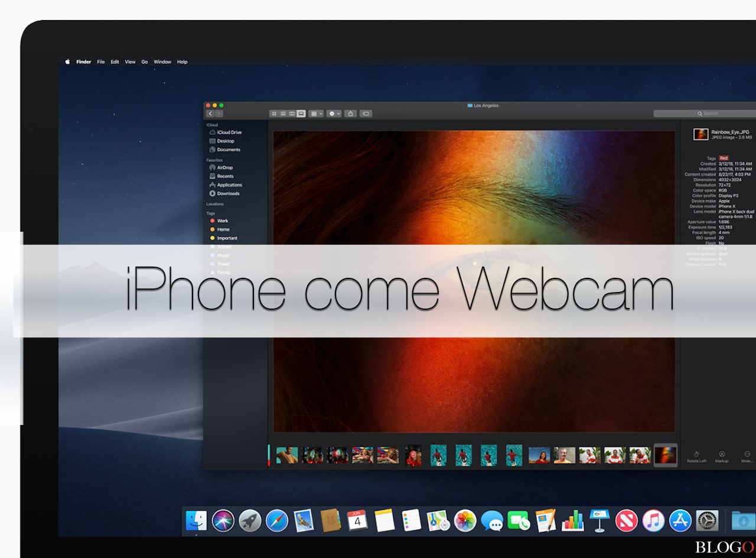Open Mail stamp icon in Dock

[304, 521]
